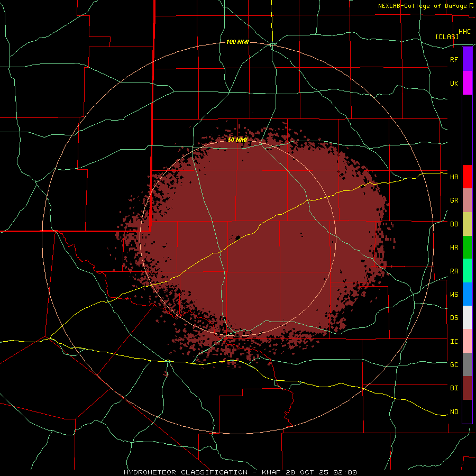
Task: Click the HA legend label
Action: click(x=454, y=177)
